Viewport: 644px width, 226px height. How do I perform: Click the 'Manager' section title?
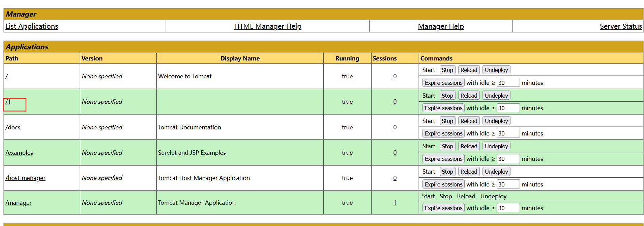point(21,14)
